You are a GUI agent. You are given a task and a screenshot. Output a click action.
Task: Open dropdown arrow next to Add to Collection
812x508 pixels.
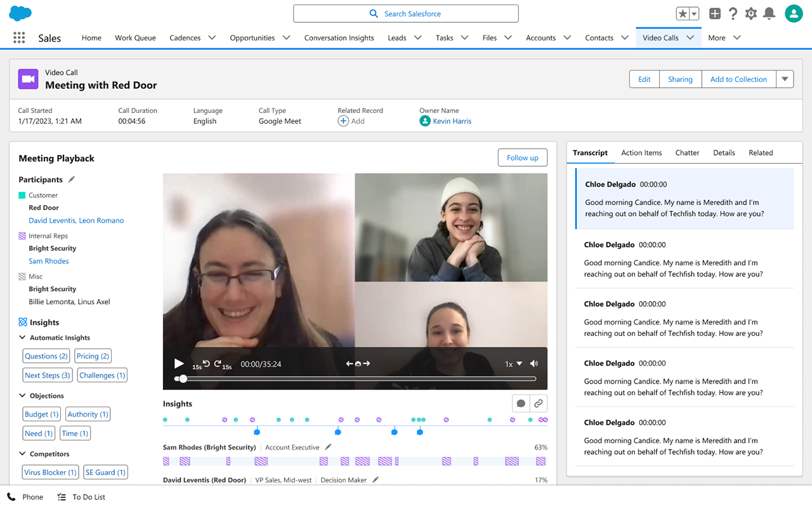tap(785, 79)
